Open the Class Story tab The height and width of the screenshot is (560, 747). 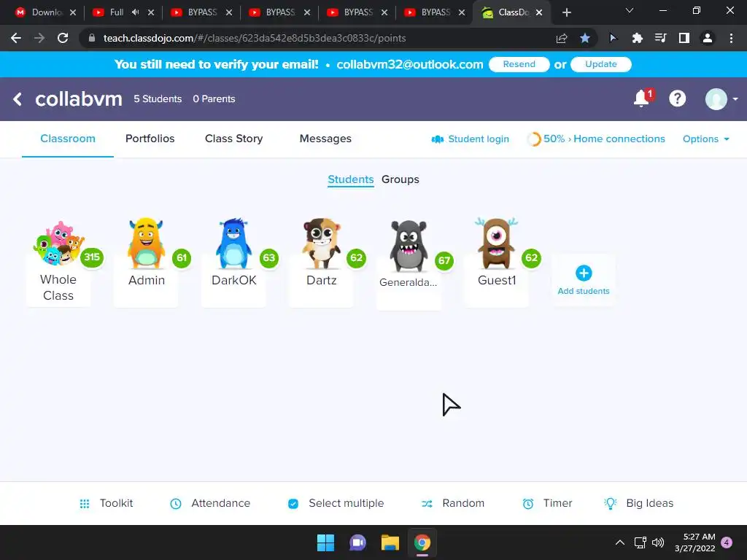point(234,139)
